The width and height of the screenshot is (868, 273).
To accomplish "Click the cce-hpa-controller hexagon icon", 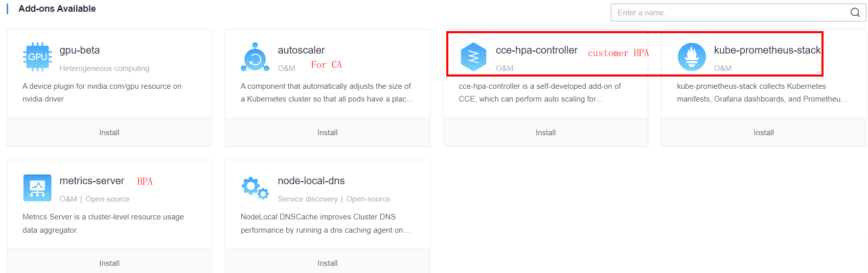I will coord(473,57).
